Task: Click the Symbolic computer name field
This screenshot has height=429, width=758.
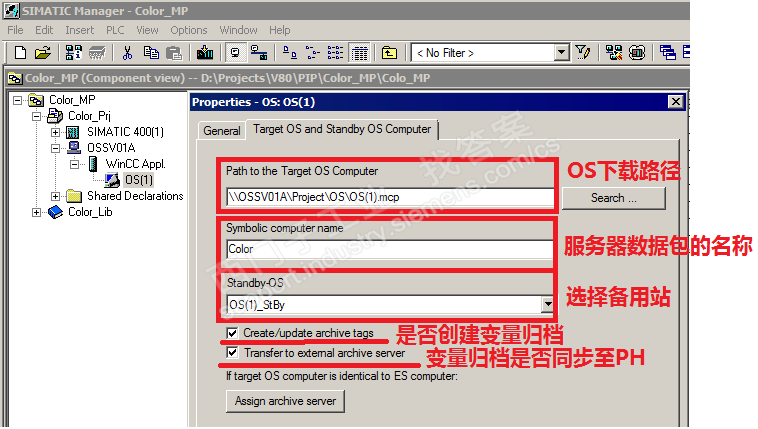Action: tap(390, 249)
